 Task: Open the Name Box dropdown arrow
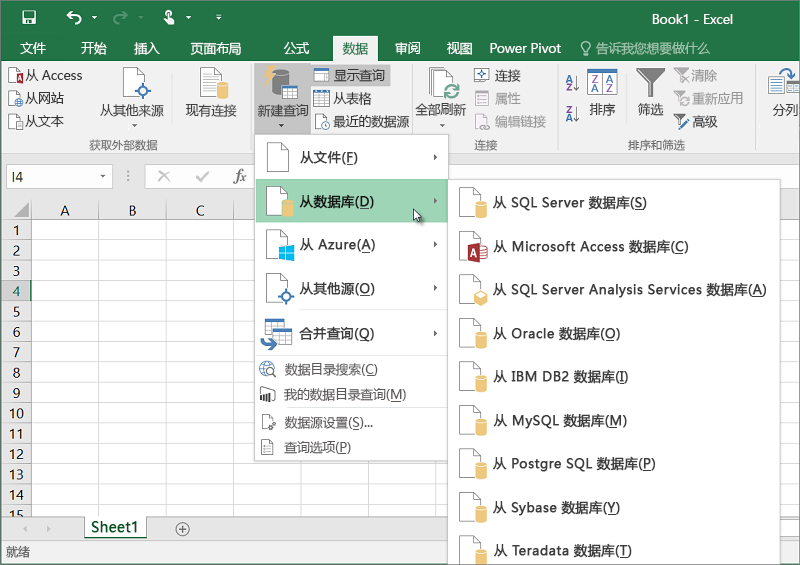103,177
